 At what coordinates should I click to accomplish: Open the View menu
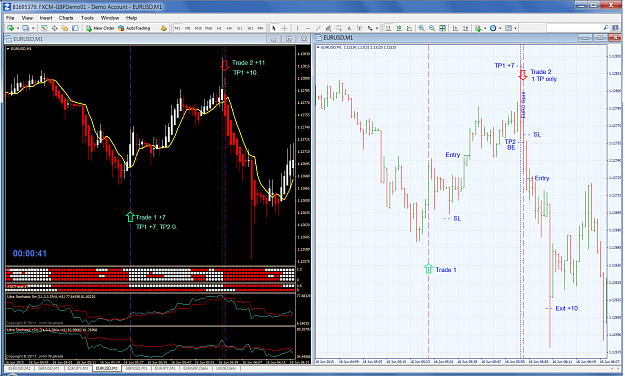pyautogui.click(x=27, y=18)
